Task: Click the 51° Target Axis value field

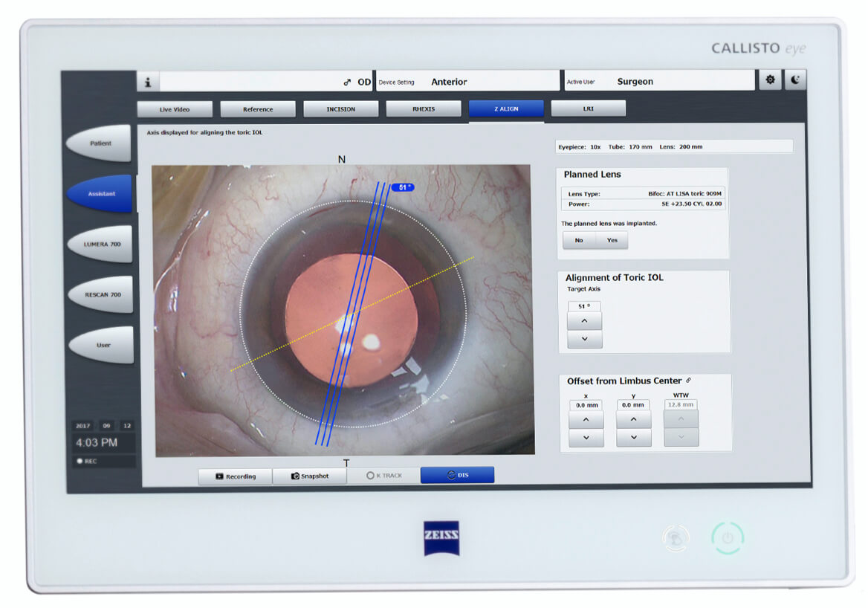Action: point(585,305)
